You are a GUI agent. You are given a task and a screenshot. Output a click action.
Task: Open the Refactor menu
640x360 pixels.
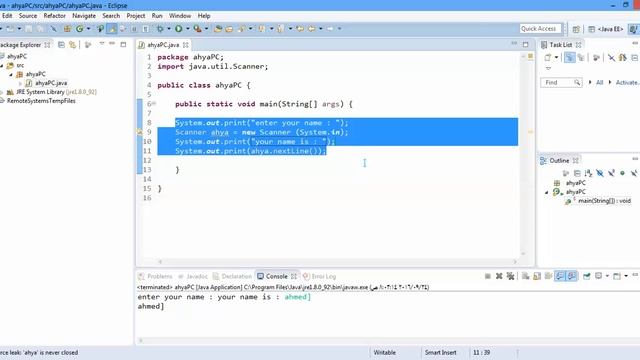[55, 16]
